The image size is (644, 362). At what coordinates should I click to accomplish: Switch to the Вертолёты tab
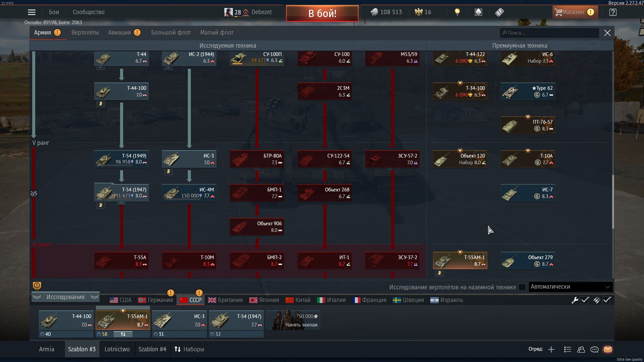coord(85,33)
